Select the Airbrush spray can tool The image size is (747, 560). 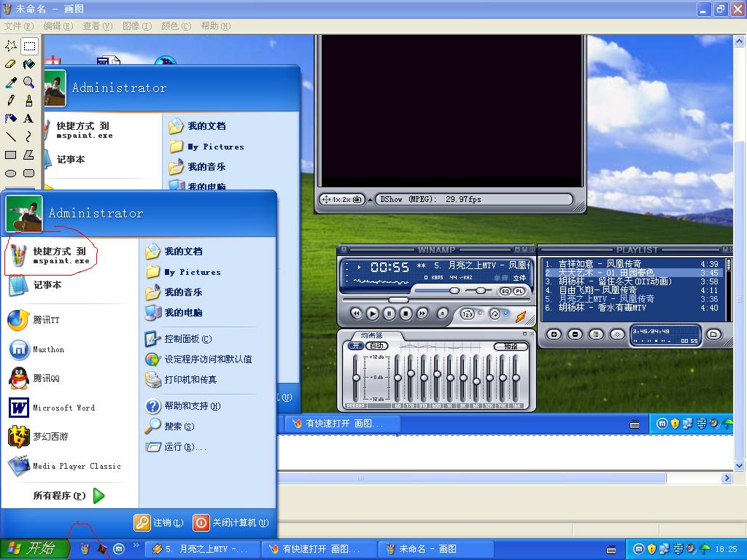[11, 118]
